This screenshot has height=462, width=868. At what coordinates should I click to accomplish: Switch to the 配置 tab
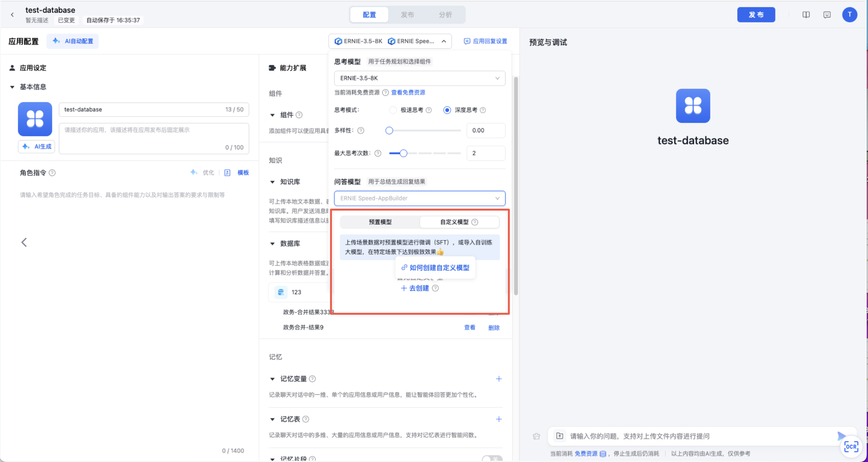(x=369, y=15)
